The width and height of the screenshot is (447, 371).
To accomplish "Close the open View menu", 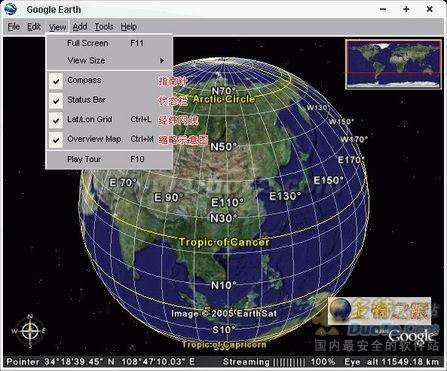I will tap(57, 27).
